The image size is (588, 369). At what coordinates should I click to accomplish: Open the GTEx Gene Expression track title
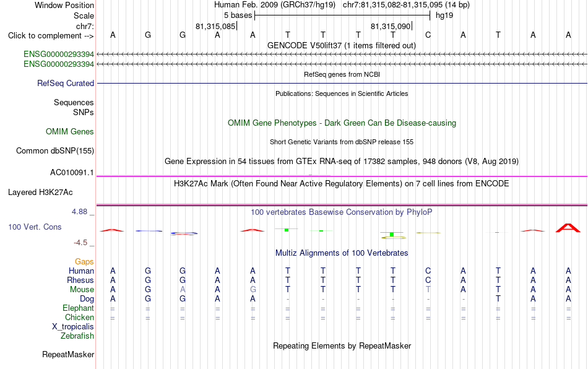click(x=342, y=161)
